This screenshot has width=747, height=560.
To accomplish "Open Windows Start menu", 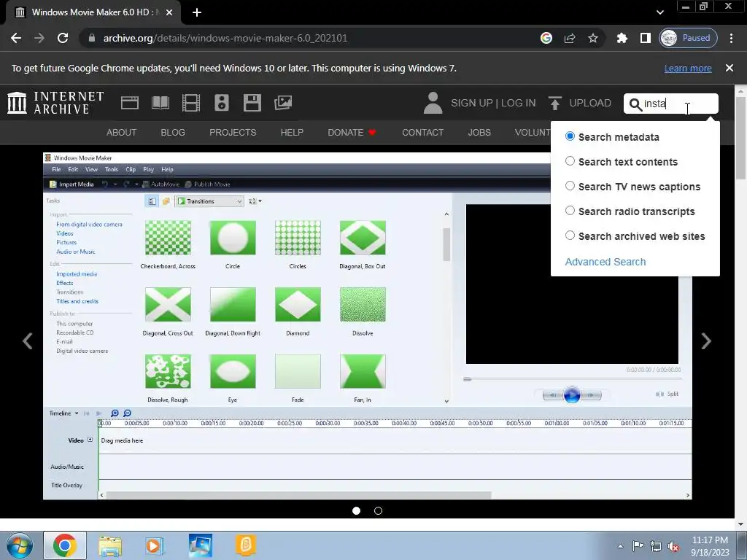I will click(x=20, y=545).
